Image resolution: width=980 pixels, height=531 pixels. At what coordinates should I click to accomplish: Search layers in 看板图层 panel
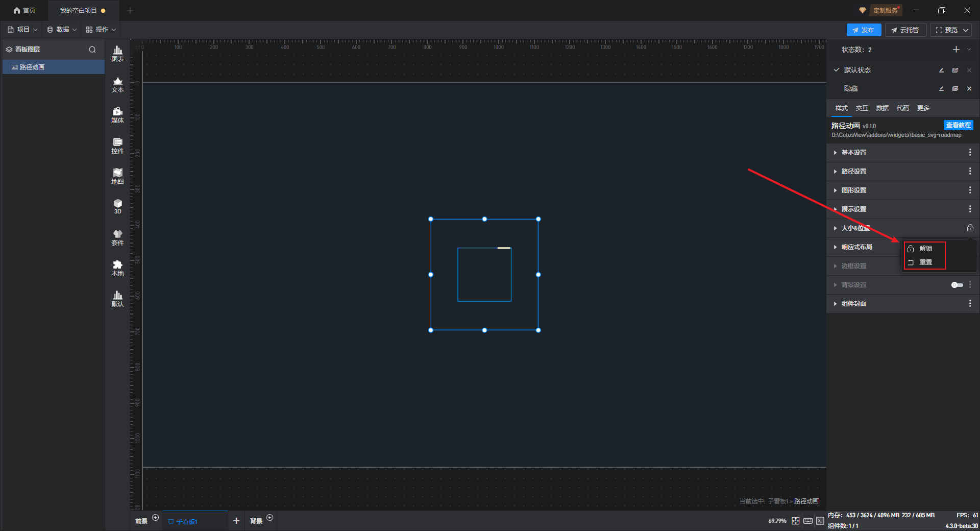[92, 50]
